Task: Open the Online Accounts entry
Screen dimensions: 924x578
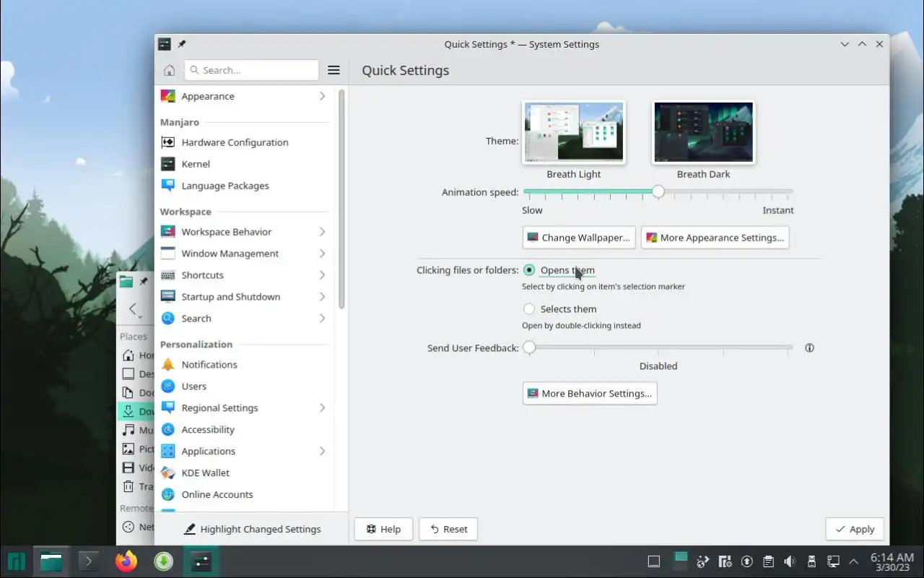Action: coord(245,495)
